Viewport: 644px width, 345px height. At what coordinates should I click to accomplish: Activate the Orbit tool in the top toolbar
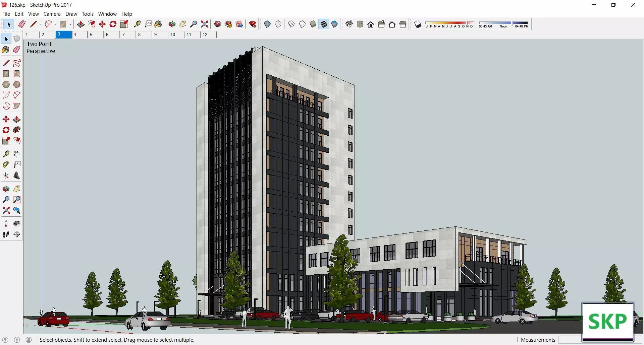click(x=172, y=24)
